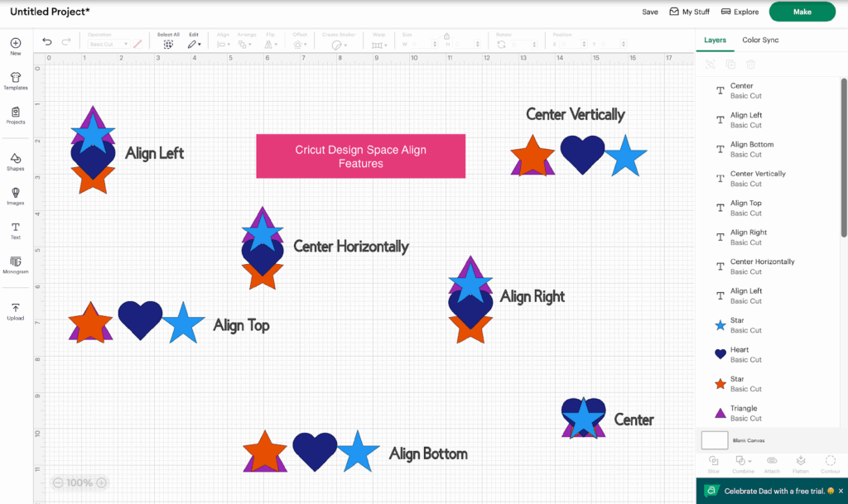Open My Stuff
The width and height of the screenshot is (848, 504).
pyautogui.click(x=689, y=12)
